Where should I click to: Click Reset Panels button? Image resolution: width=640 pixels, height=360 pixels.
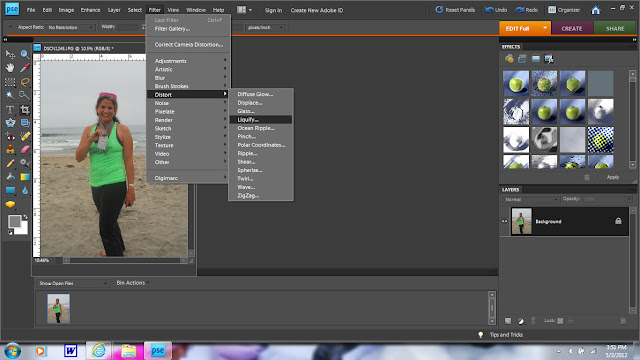[x=455, y=10]
